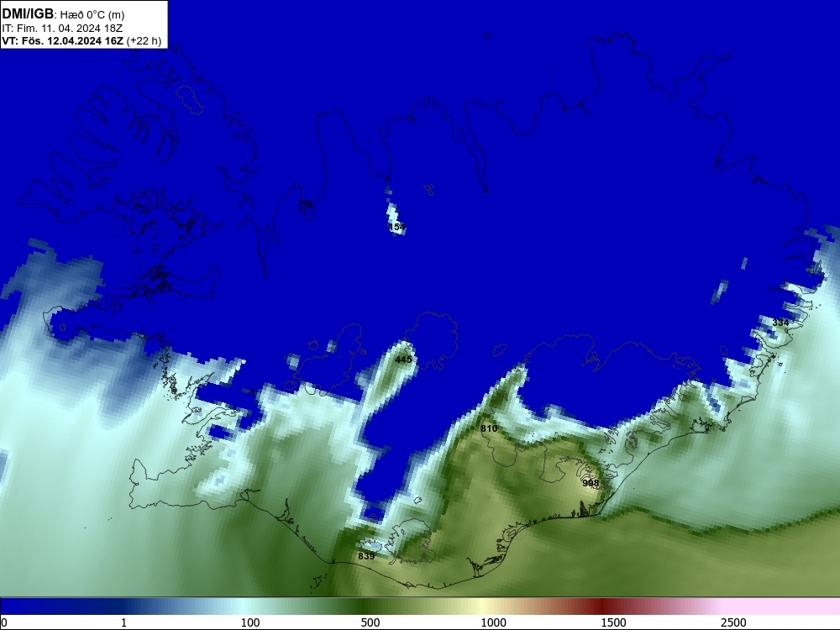Click the 1 label on color scale

(x=123, y=622)
